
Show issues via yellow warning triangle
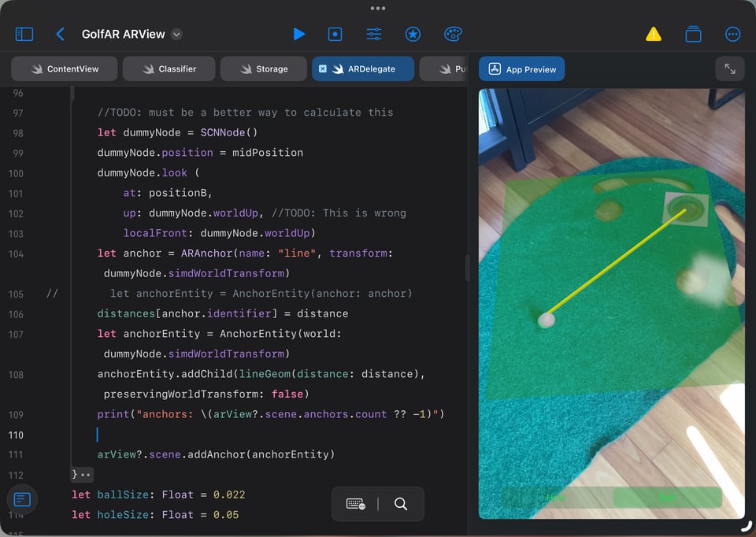[654, 34]
